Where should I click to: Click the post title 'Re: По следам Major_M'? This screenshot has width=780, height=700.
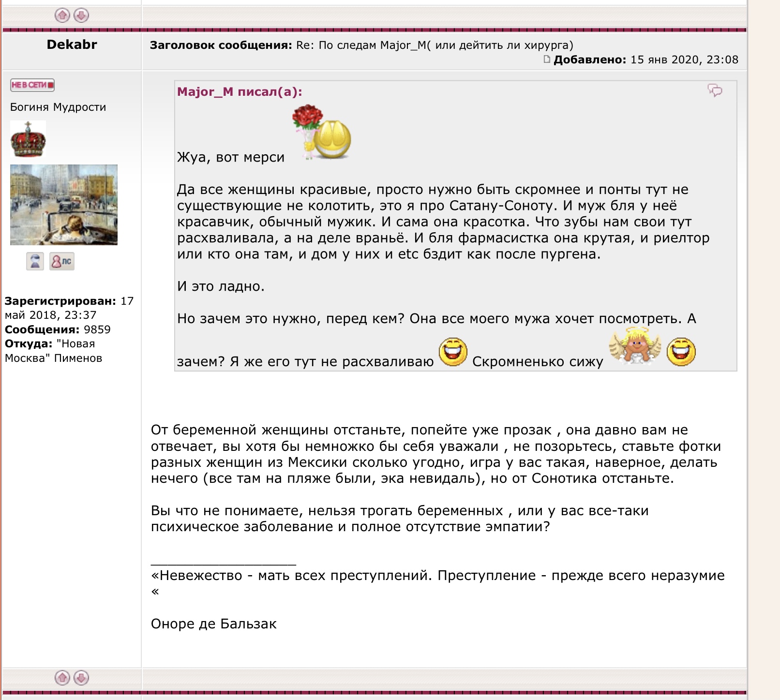pos(434,45)
